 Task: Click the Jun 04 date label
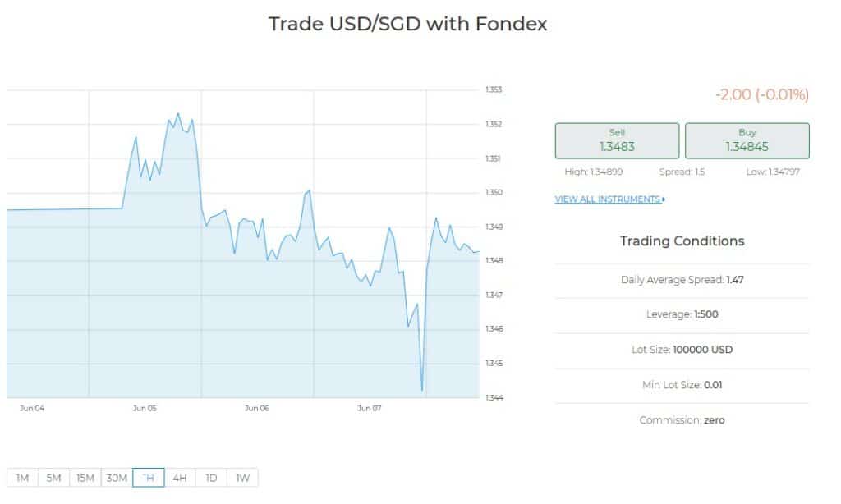click(x=32, y=408)
